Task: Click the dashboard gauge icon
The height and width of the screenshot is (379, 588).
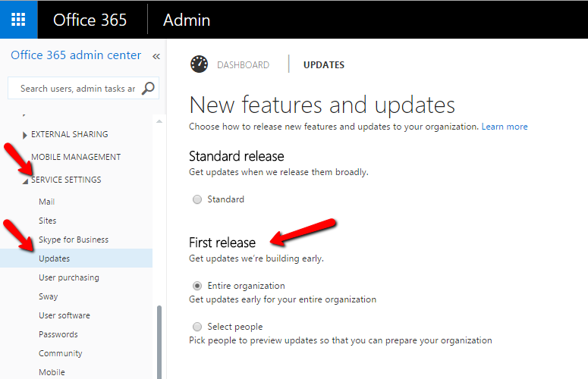Action: tap(199, 64)
